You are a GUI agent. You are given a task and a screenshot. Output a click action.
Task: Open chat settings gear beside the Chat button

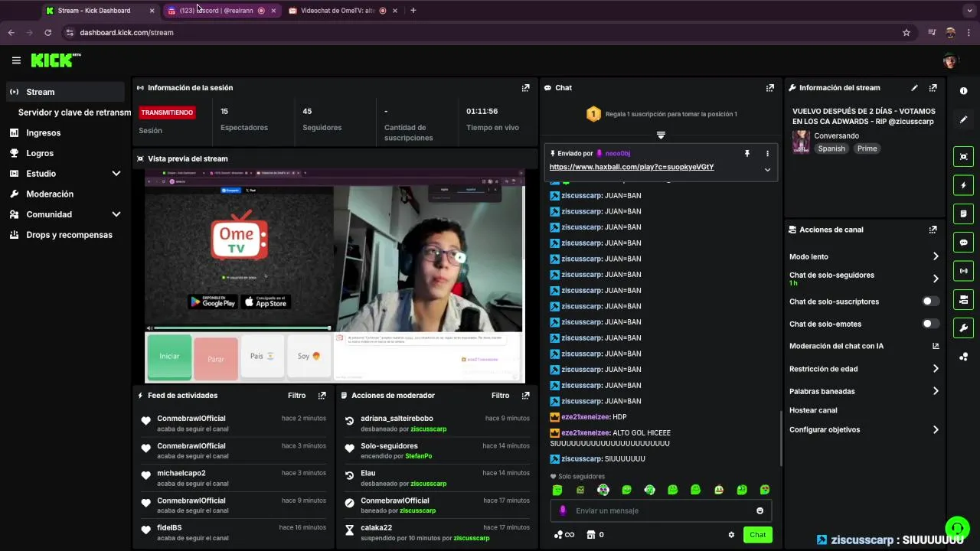point(731,535)
